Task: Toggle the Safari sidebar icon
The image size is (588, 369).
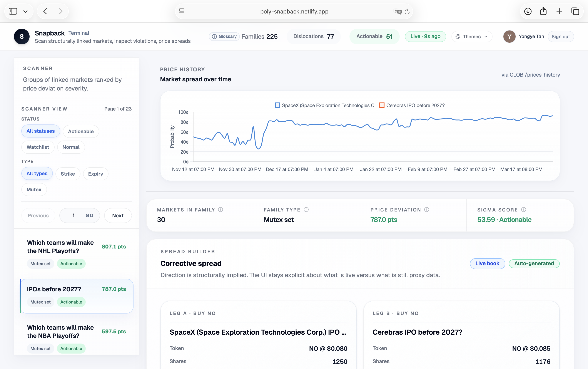Action: coord(13,12)
